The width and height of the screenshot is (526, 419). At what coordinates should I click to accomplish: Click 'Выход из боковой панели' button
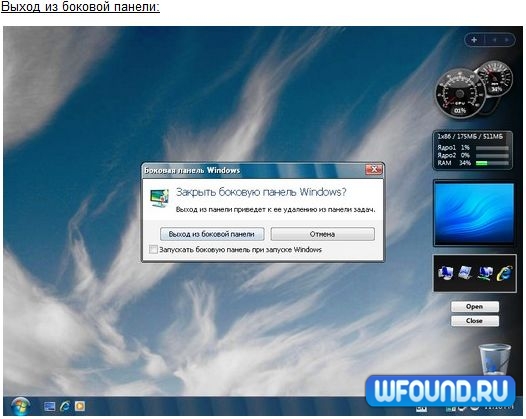(x=212, y=234)
